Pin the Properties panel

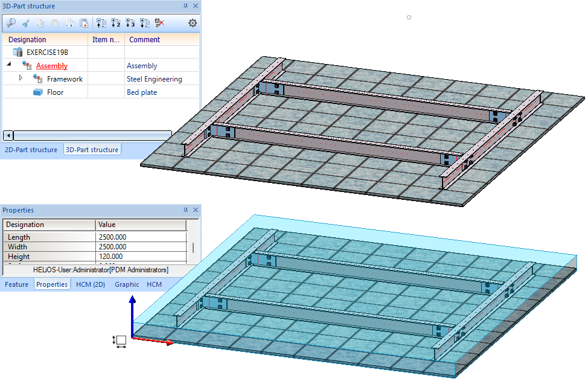click(x=185, y=210)
